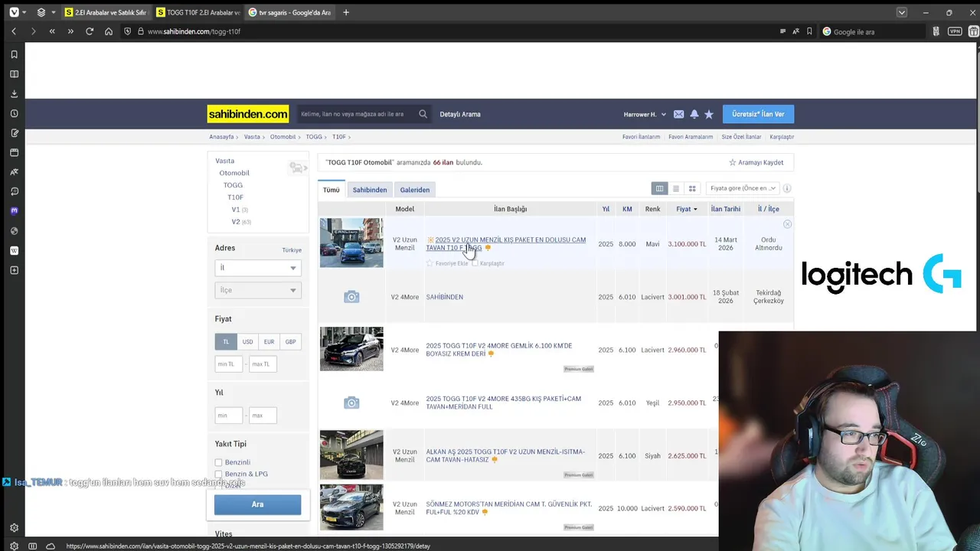Open the İlçe district dropdown

pyautogui.click(x=257, y=290)
